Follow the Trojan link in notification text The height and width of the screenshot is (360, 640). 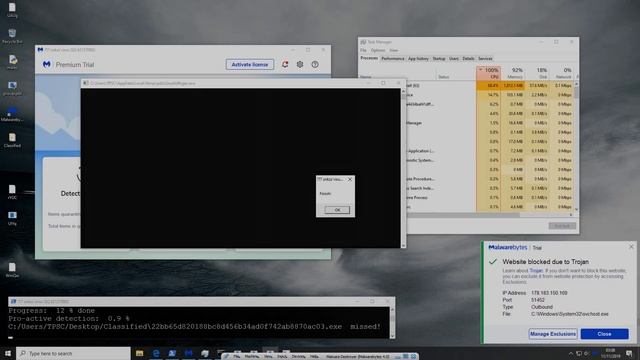[x=536, y=271]
